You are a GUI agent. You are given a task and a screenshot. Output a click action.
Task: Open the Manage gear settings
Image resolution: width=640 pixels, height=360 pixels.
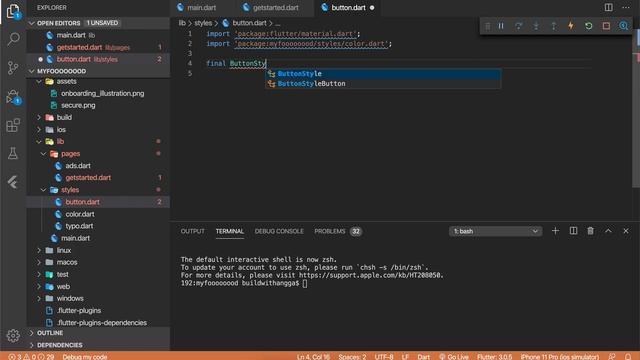(13, 336)
